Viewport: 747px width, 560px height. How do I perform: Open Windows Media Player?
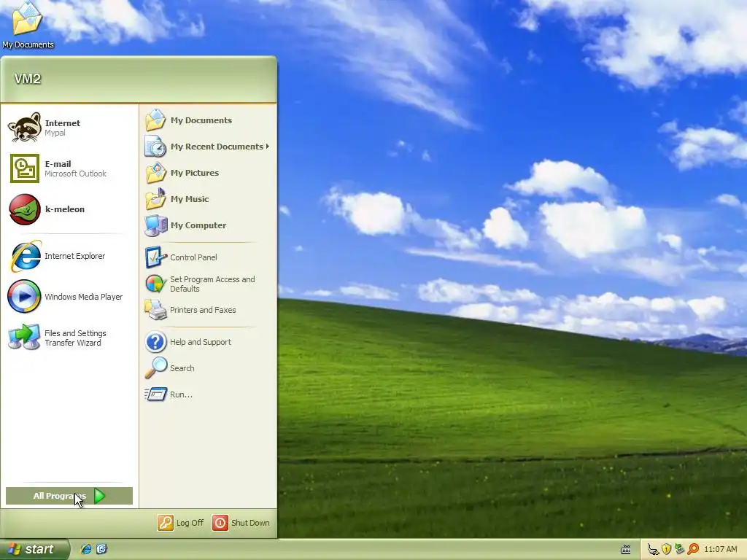(x=69, y=297)
